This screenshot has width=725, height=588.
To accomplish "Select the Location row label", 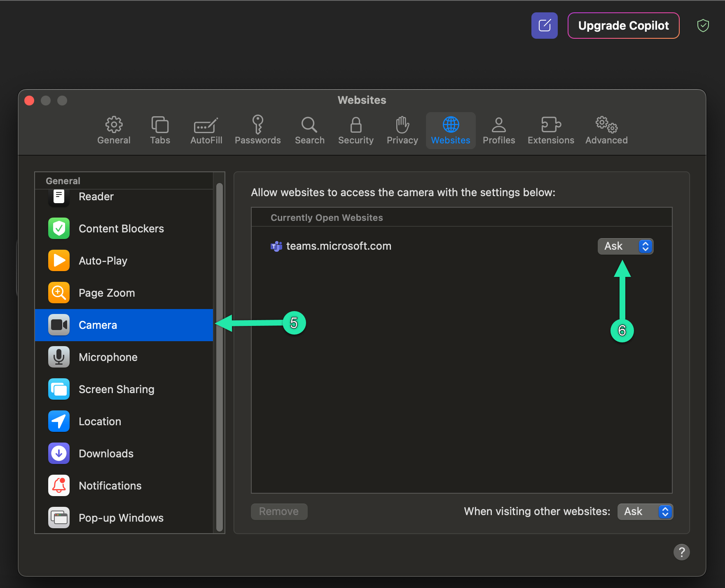I will (100, 422).
